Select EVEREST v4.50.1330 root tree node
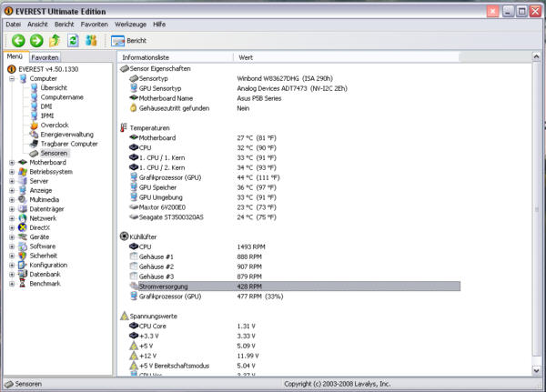546x392 pixels. click(x=48, y=69)
